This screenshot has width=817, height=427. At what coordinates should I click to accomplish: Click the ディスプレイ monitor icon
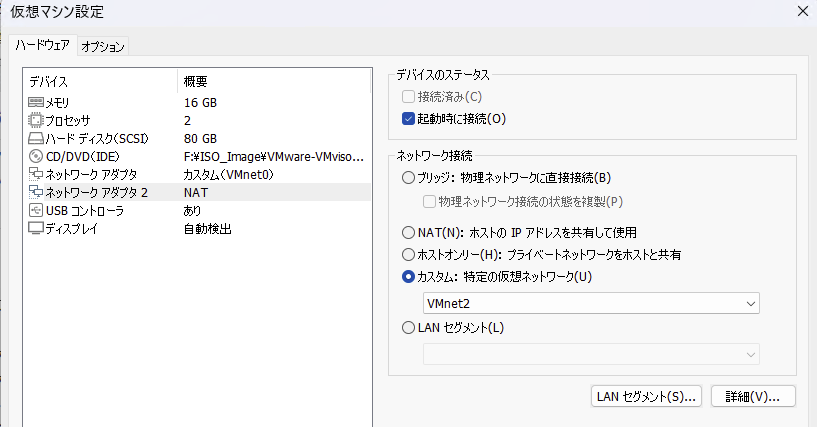(35, 229)
